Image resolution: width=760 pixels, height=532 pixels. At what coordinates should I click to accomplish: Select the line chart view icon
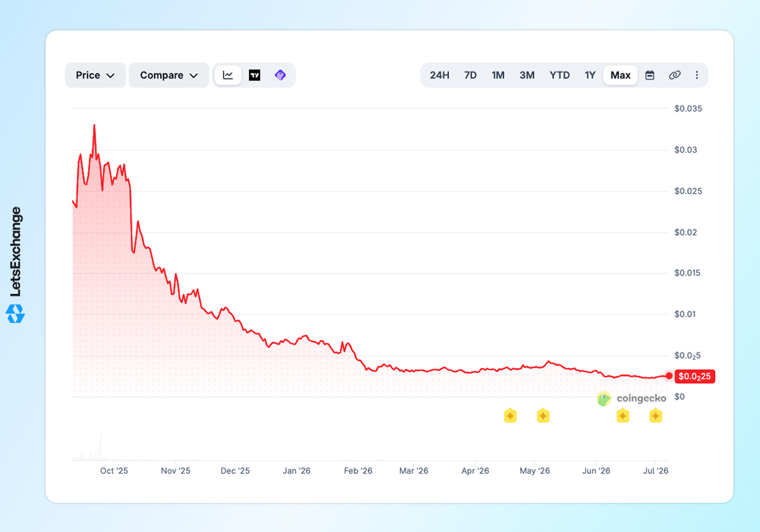(x=228, y=75)
